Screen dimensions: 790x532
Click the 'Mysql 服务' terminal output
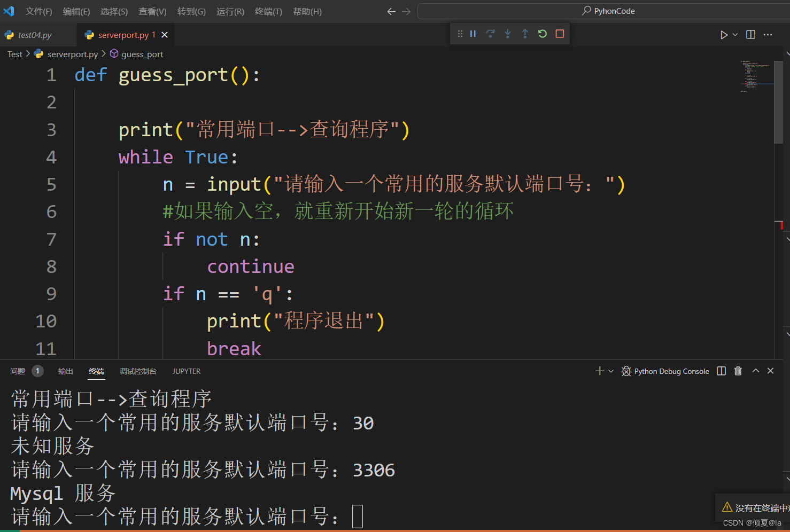63,493
